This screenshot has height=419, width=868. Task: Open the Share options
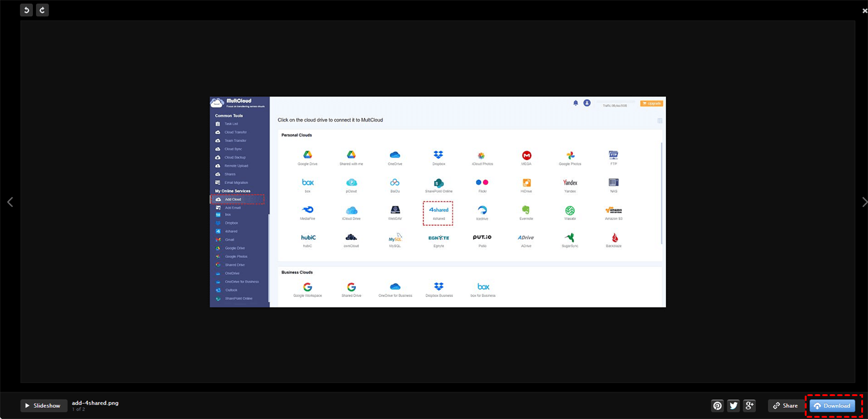(x=786, y=405)
